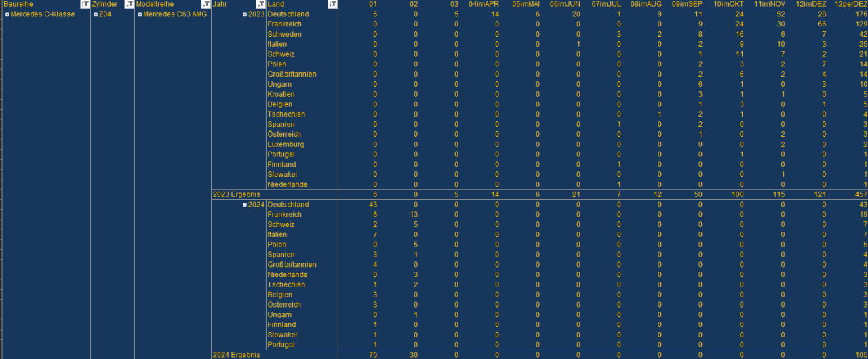Click the subtotal cell showing 115

(780, 194)
